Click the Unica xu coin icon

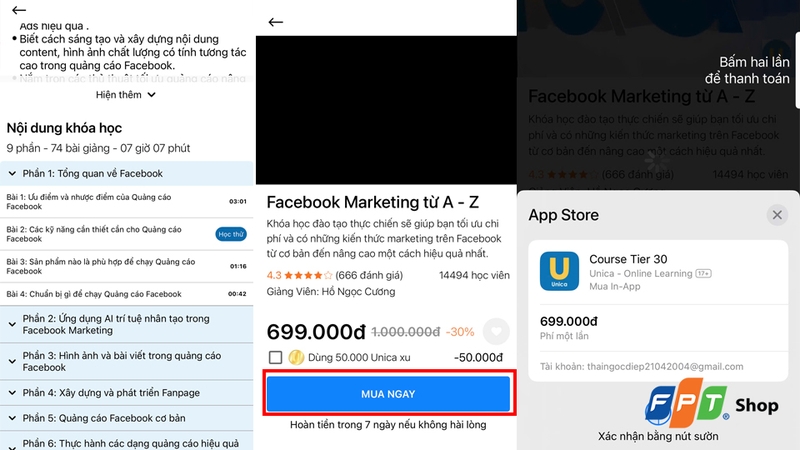(296, 357)
